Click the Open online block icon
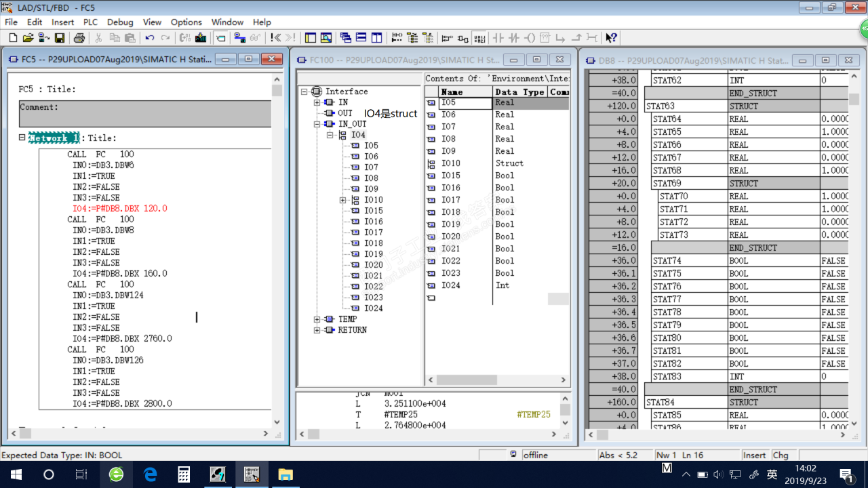The height and width of the screenshot is (488, 868). click(x=43, y=38)
